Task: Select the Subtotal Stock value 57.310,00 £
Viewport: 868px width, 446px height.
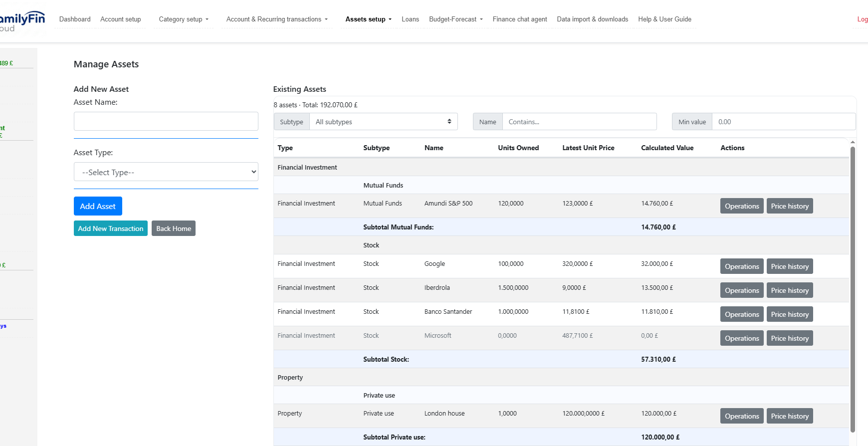Action: coord(658,359)
